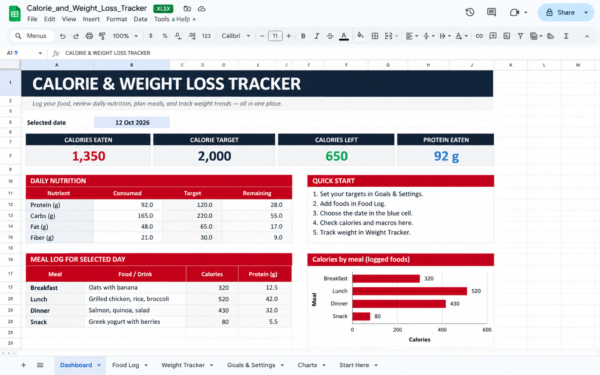Open vertical align dropdown
This screenshot has width=600, height=375.
coord(428,36)
